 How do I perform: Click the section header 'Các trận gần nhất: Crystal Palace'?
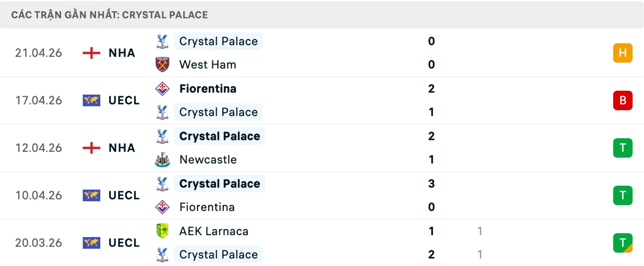point(109,15)
